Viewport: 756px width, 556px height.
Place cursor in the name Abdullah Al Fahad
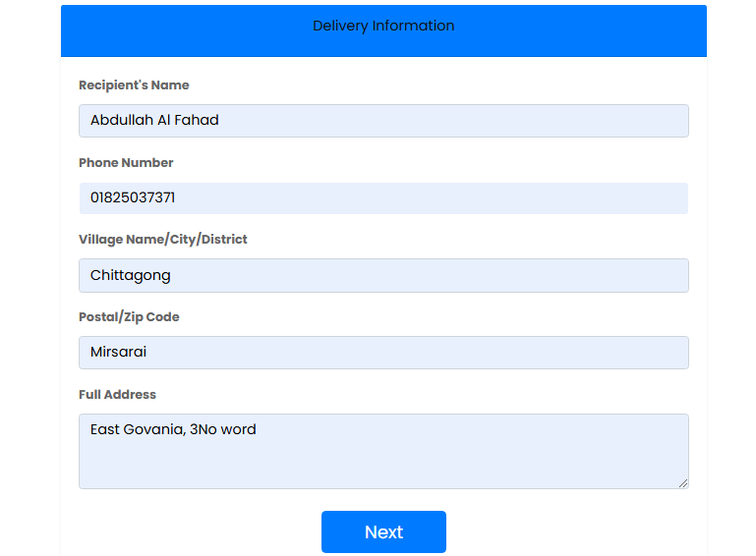point(154,120)
